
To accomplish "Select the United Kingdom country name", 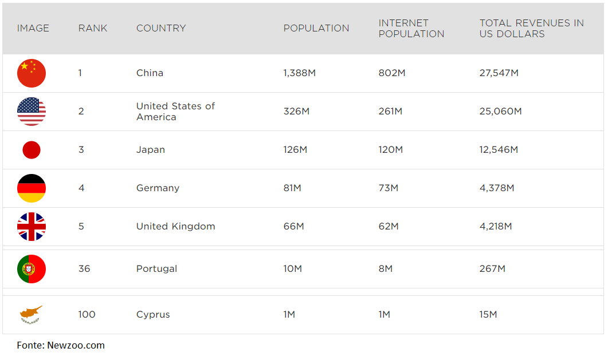I will 176,227.
